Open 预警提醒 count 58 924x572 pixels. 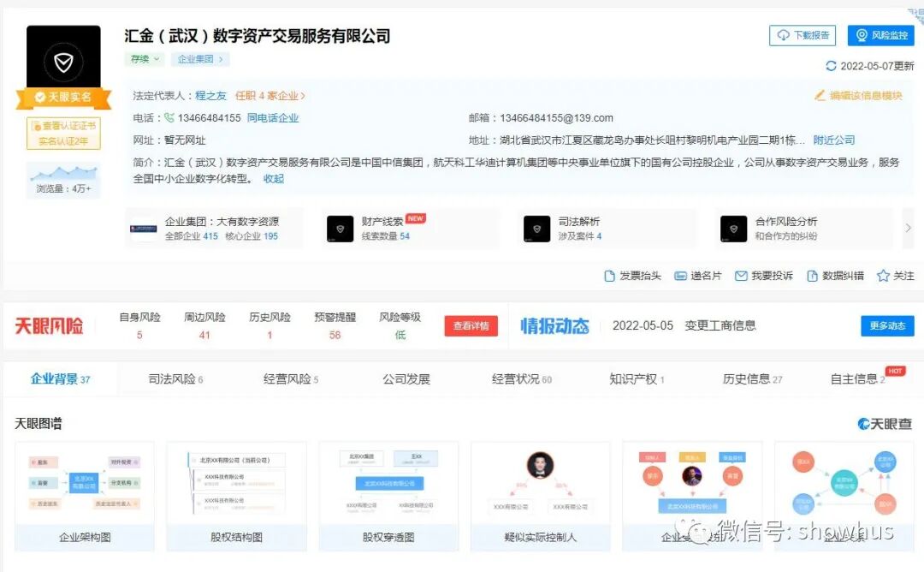click(335, 335)
